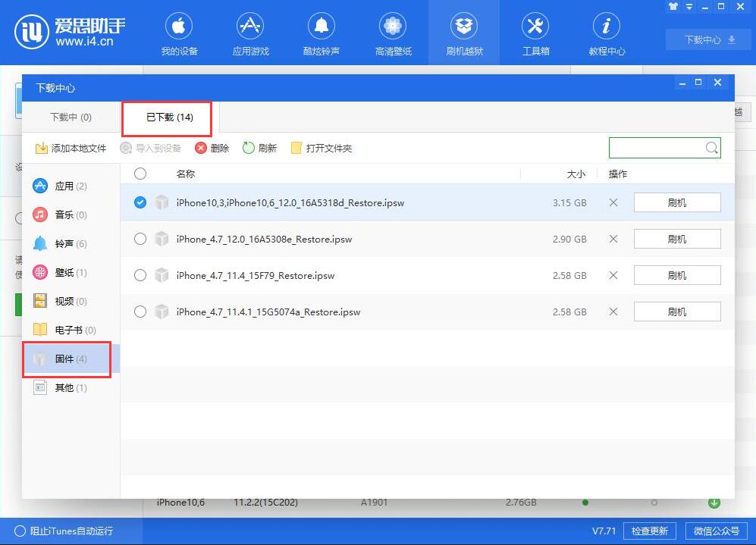
Task: Click 添加本地文件 to add a local file
Action: click(74, 147)
